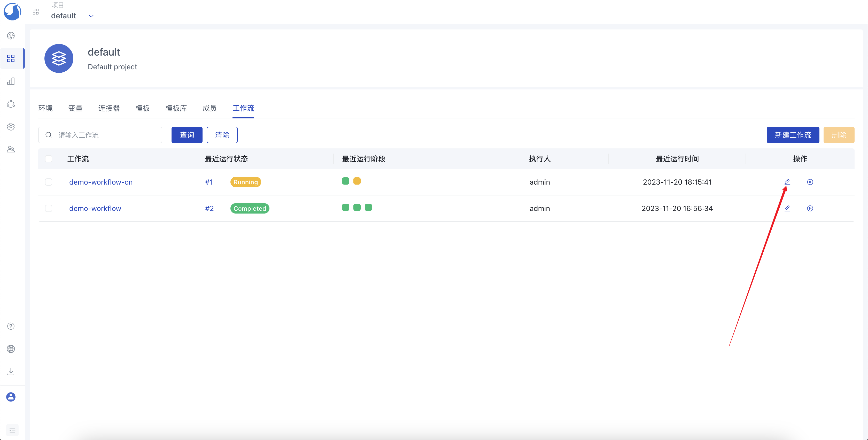Screen dimensions: 868x440
Task: Click the help question mark icon
Action: pyautogui.click(x=11, y=326)
